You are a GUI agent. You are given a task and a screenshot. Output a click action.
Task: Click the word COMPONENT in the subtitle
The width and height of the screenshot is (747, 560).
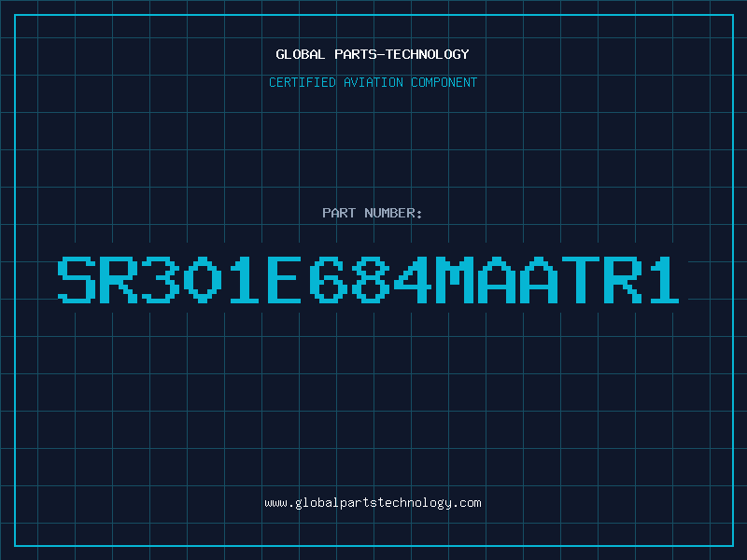[444, 82]
